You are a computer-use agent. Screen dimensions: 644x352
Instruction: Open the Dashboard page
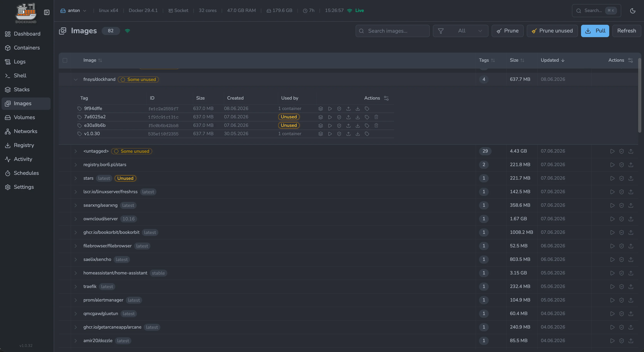point(26,34)
